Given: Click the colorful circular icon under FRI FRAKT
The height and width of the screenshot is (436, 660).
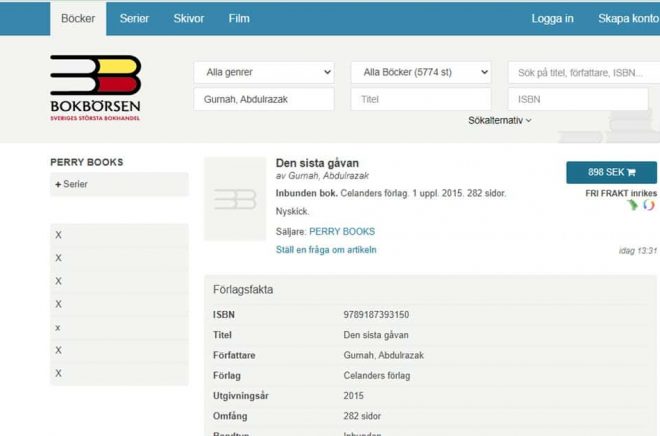Looking at the screenshot, I should pos(649,205).
